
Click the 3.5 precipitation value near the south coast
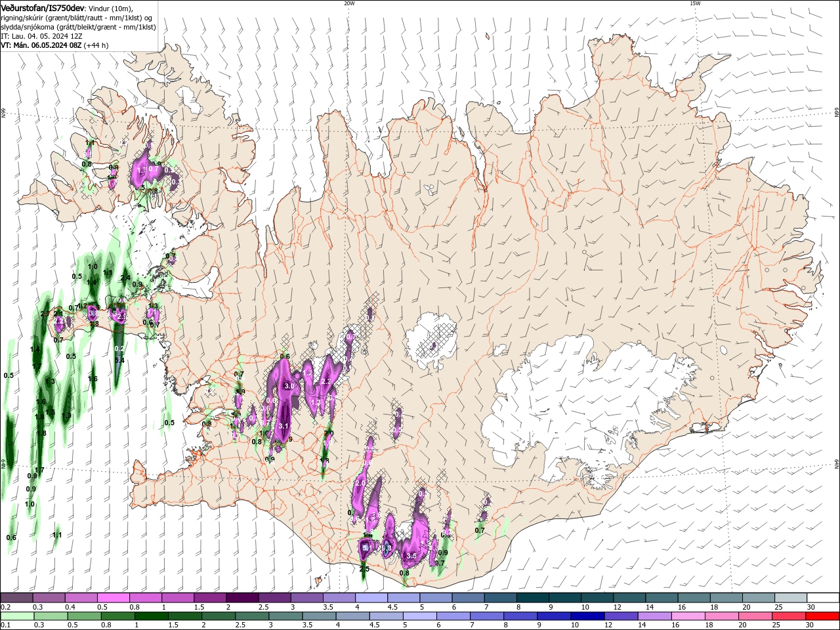411,556
